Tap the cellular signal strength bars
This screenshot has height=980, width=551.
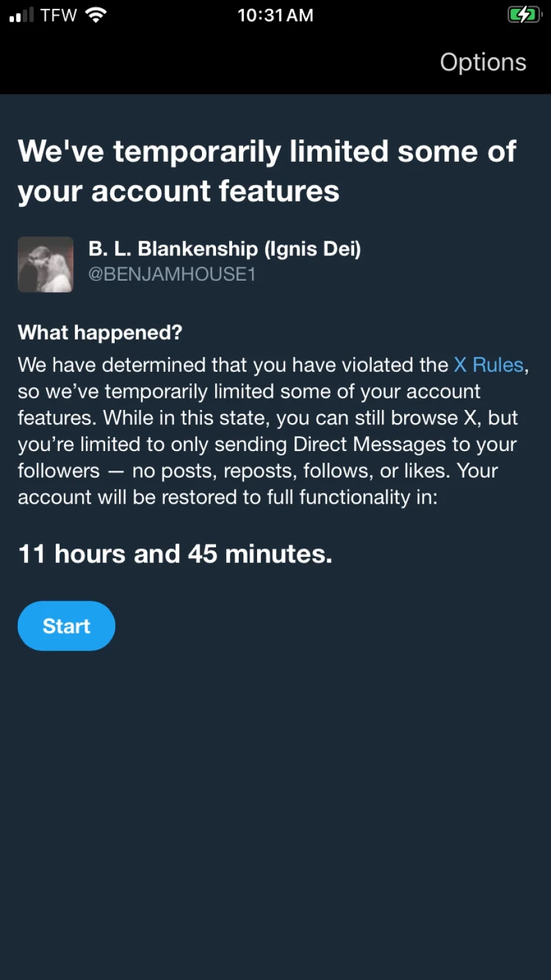pos(22,15)
